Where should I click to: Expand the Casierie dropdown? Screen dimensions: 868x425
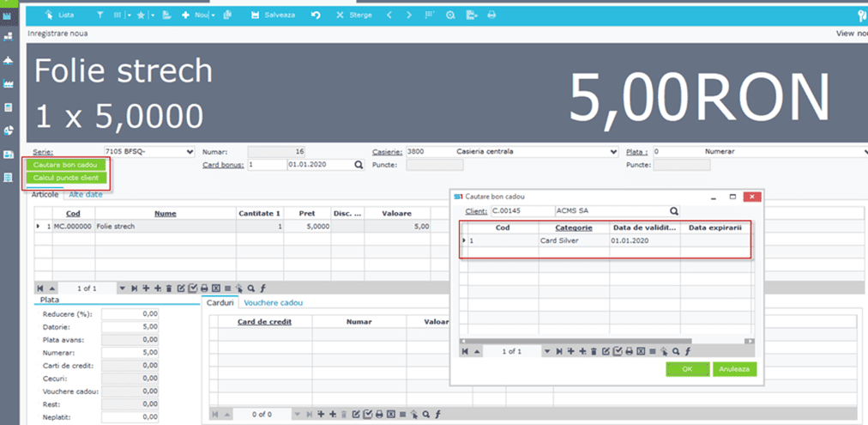point(612,152)
